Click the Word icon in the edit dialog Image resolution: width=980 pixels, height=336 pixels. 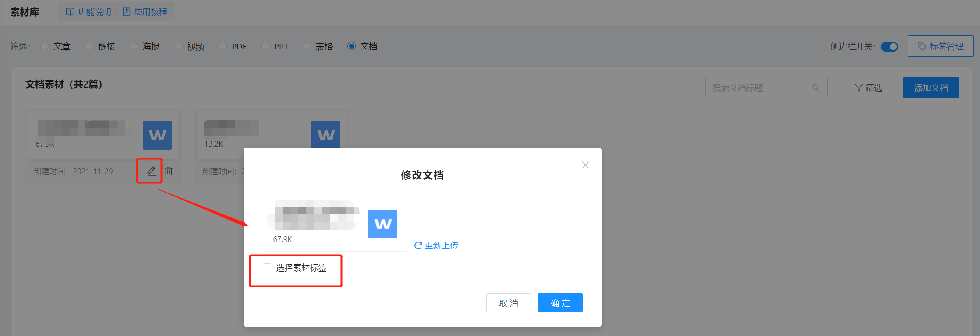pos(382,224)
